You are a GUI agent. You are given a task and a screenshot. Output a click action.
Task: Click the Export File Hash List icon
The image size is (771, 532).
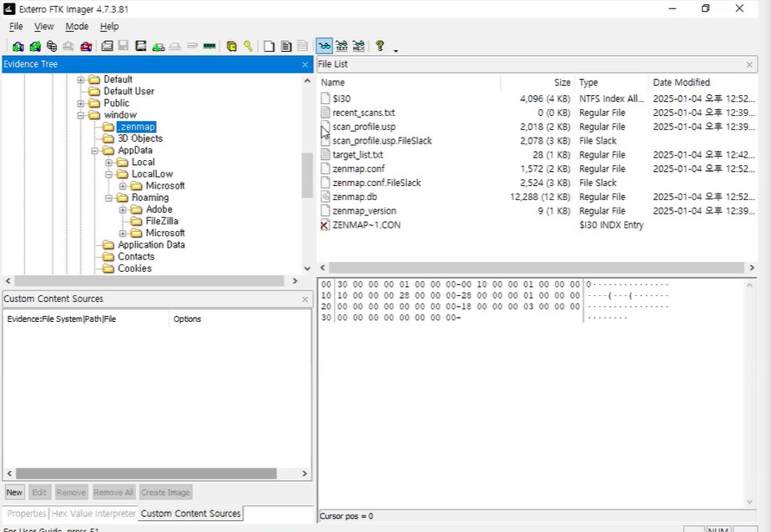(x=285, y=46)
